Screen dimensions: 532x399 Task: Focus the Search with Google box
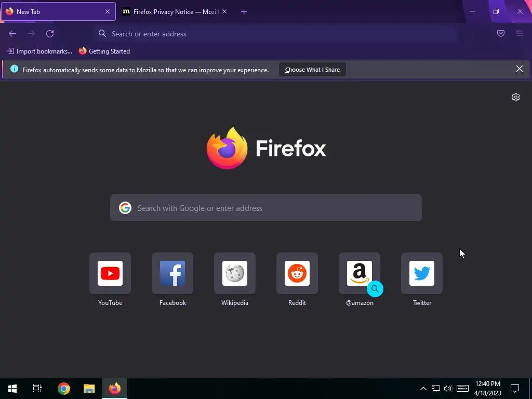click(x=266, y=208)
